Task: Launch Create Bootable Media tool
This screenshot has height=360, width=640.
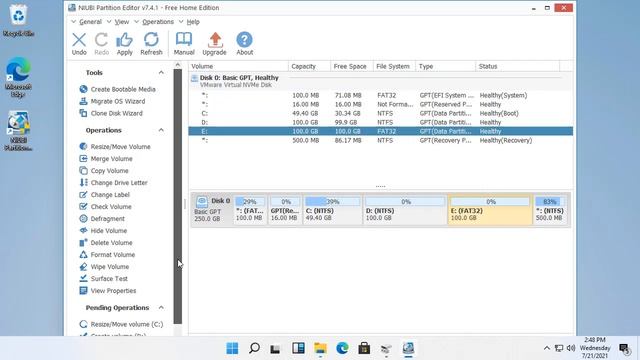Action: [118, 89]
